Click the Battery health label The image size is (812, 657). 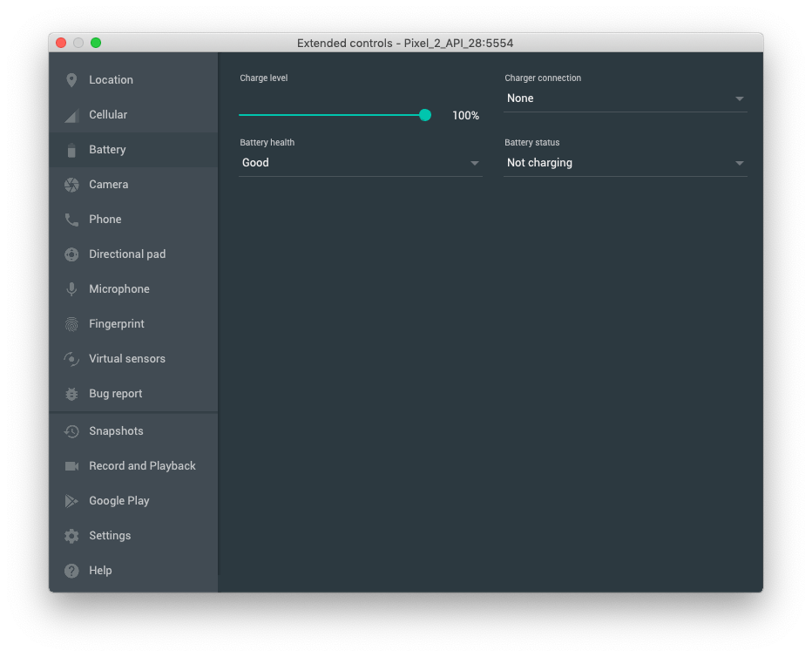click(x=267, y=142)
